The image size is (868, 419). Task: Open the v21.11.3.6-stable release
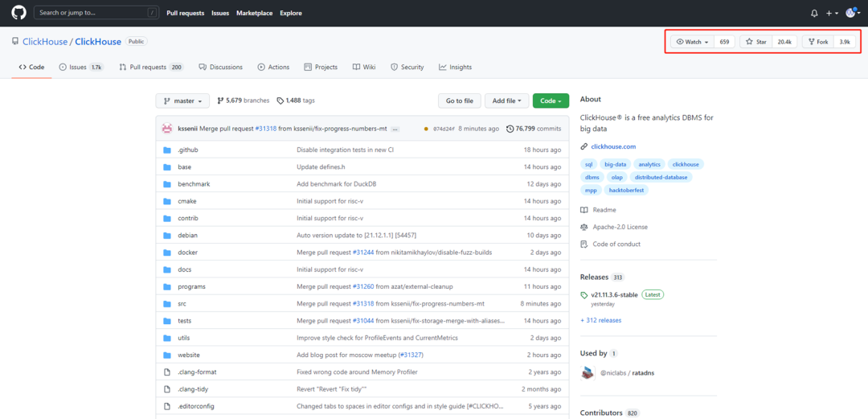coord(615,295)
